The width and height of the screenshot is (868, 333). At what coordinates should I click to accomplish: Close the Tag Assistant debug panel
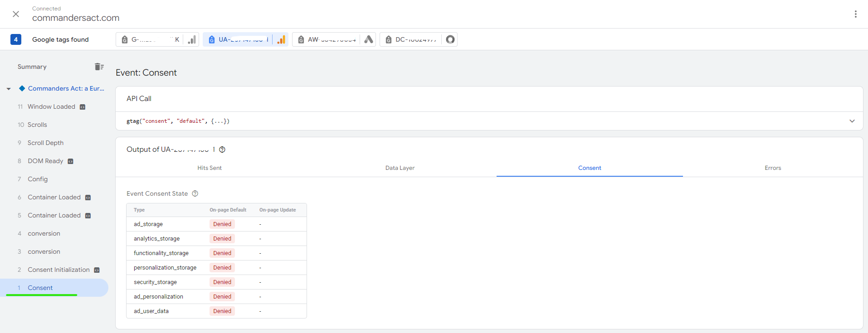pos(16,14)
